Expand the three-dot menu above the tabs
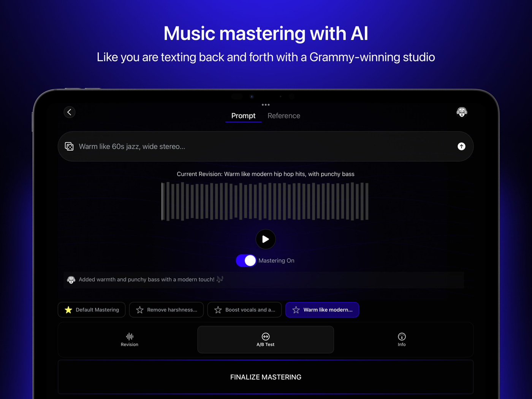This screenshot has width=532, height=399. [x=265, y=105]
